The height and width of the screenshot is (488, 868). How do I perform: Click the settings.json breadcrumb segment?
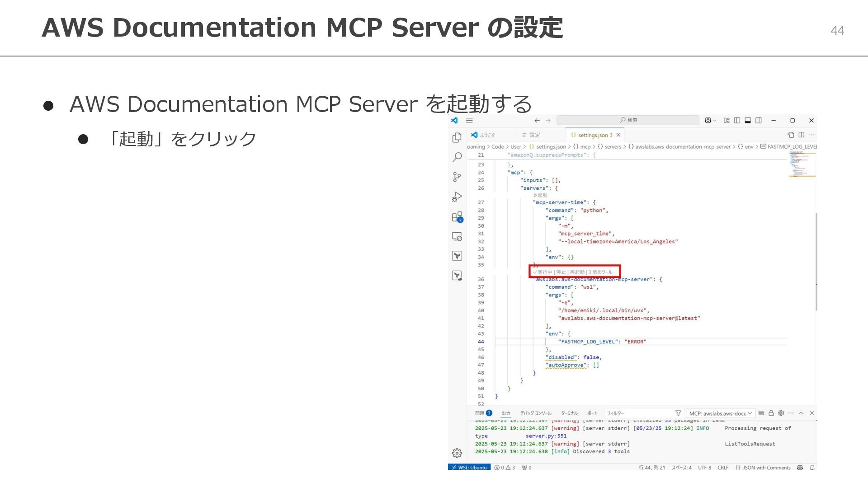coord(547,147)
